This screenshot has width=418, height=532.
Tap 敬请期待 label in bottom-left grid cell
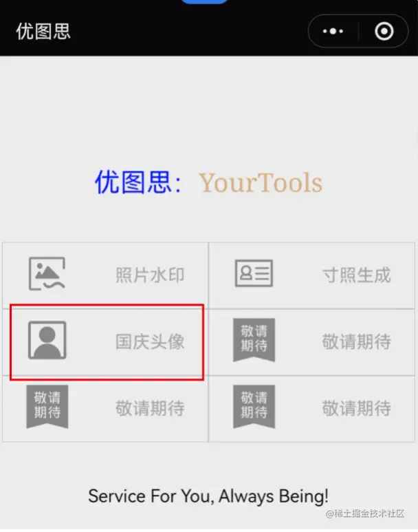point(150,408)
